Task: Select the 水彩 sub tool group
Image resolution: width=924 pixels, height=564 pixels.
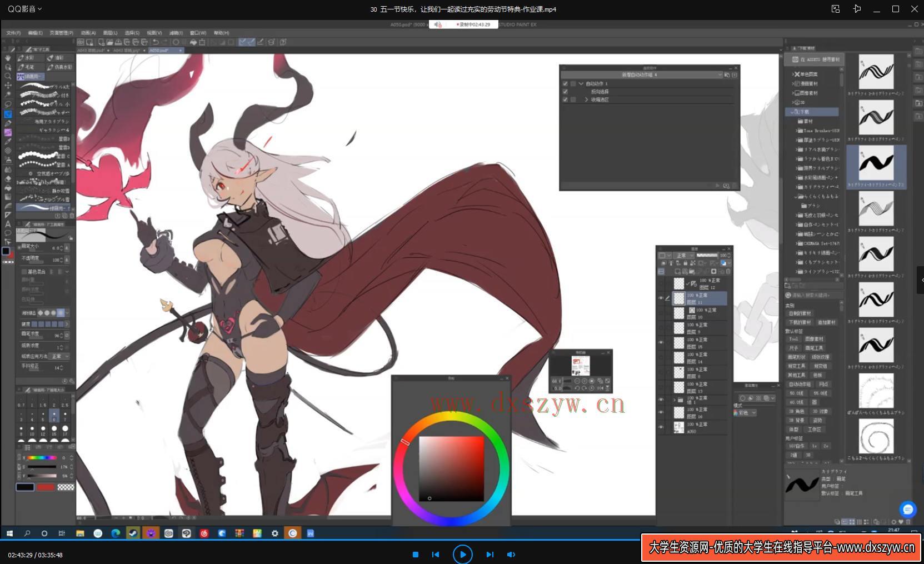Action: coord(30,58)
